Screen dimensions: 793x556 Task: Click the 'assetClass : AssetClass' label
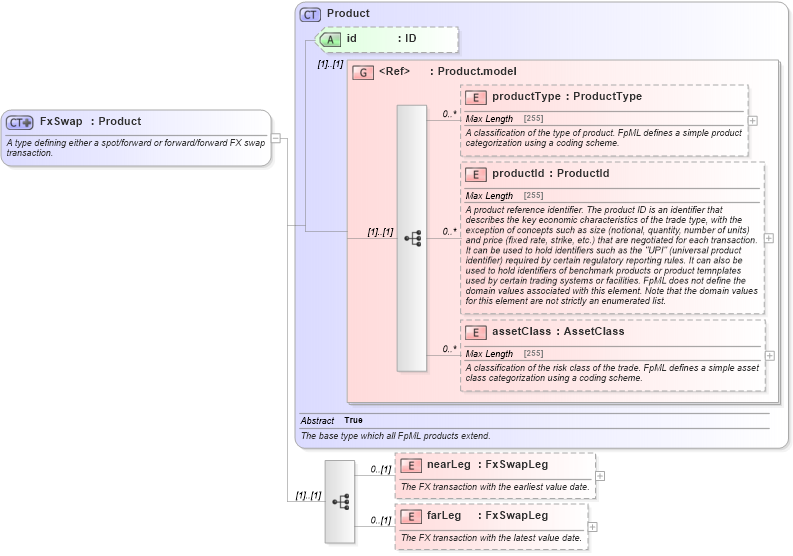[558, 331]
